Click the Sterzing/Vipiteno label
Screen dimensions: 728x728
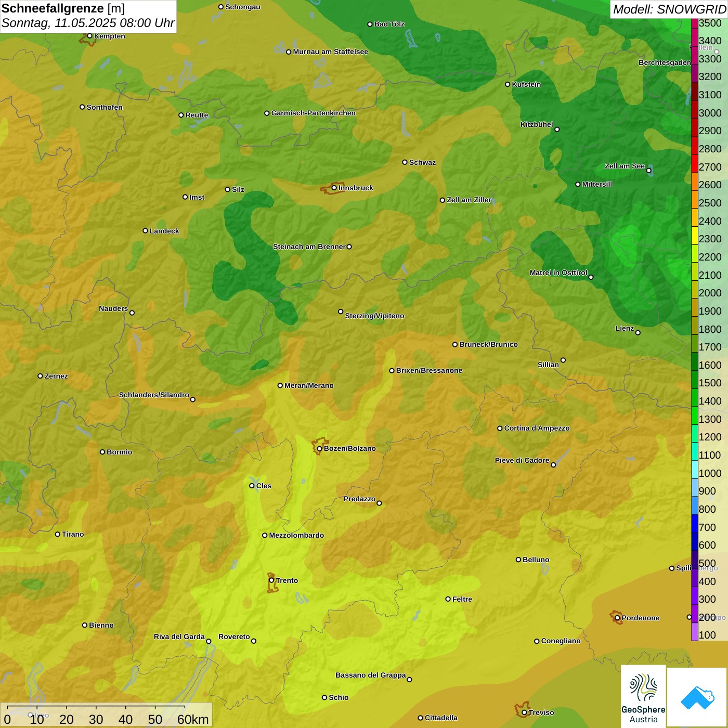tap(374, 316)
